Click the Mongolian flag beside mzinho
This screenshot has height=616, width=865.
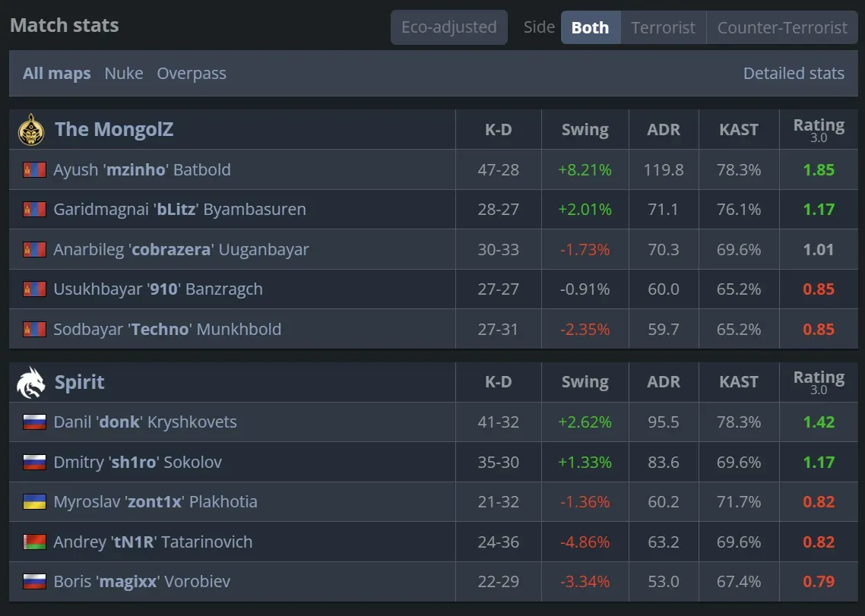coord(35,170)
